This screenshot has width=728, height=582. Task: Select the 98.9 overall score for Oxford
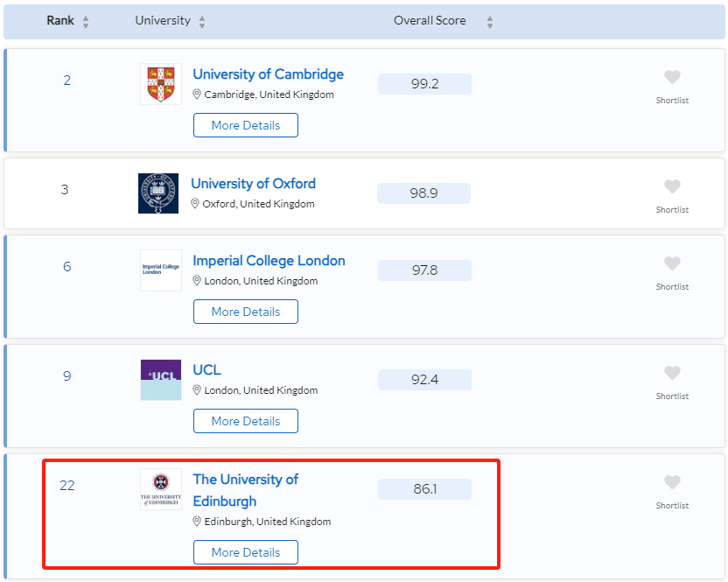pos(423,193)
